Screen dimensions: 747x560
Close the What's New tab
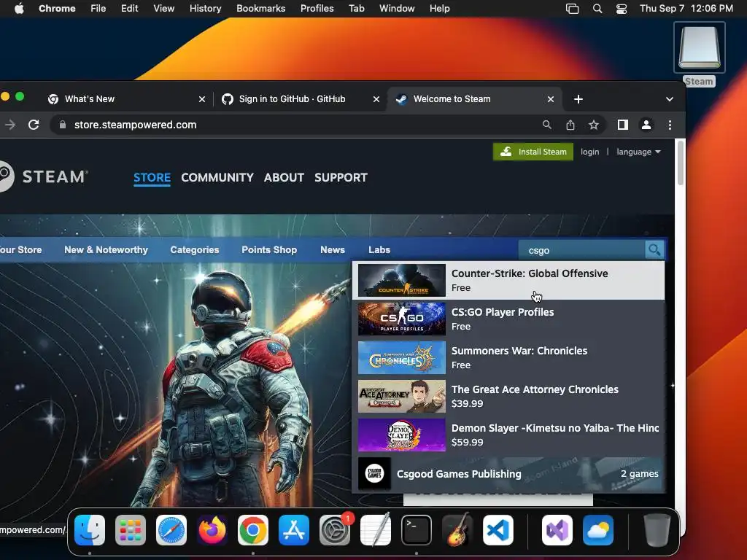coord(202,99)
